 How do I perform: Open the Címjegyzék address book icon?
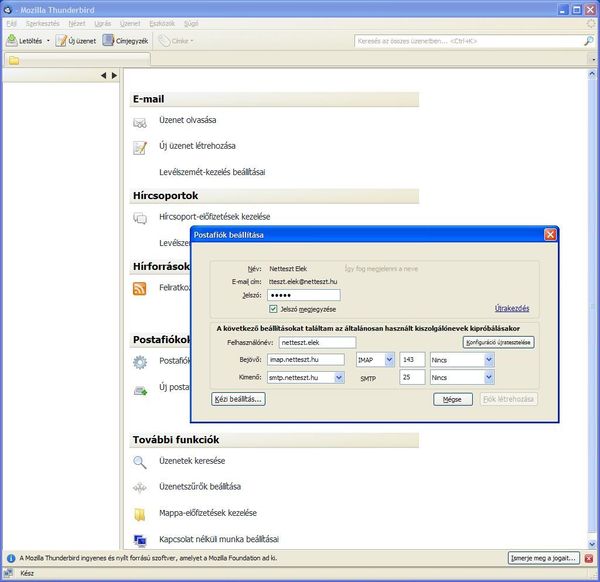(108, 41)
